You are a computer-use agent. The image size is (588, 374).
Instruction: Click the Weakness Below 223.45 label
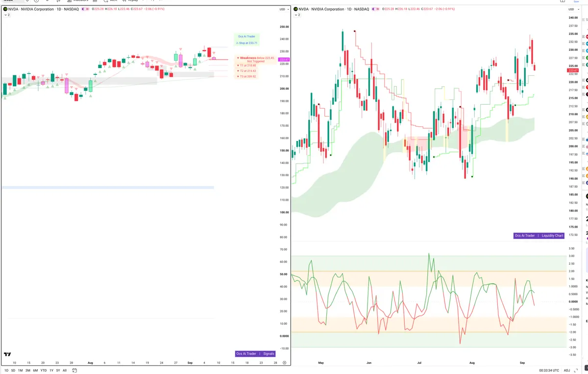256,59
